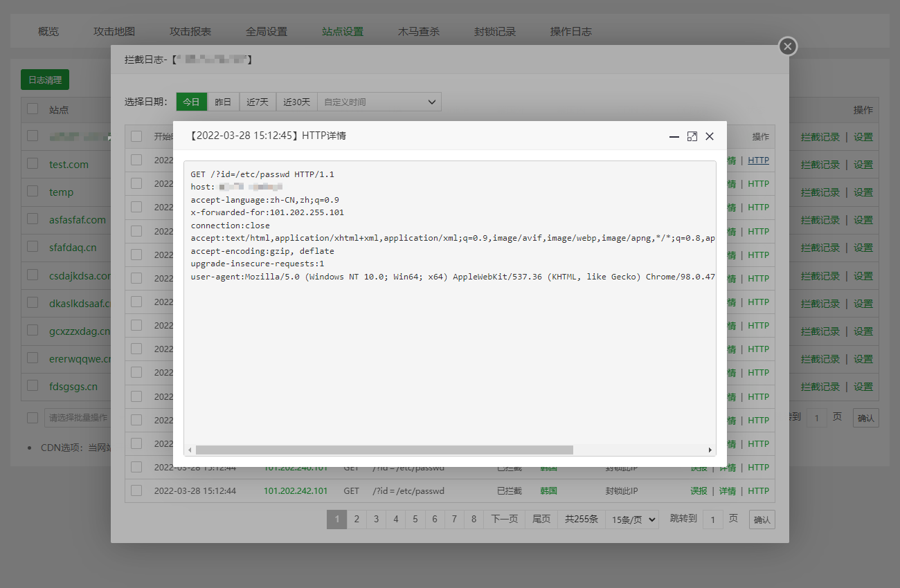Go to the 封锁记录 tab
This screenshot has width=900, height=588.
point(495,32)
